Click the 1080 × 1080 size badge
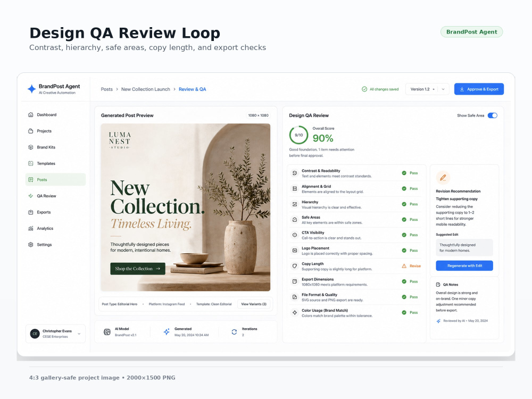This screenshot has height=399, width=532. click(258, 115)
